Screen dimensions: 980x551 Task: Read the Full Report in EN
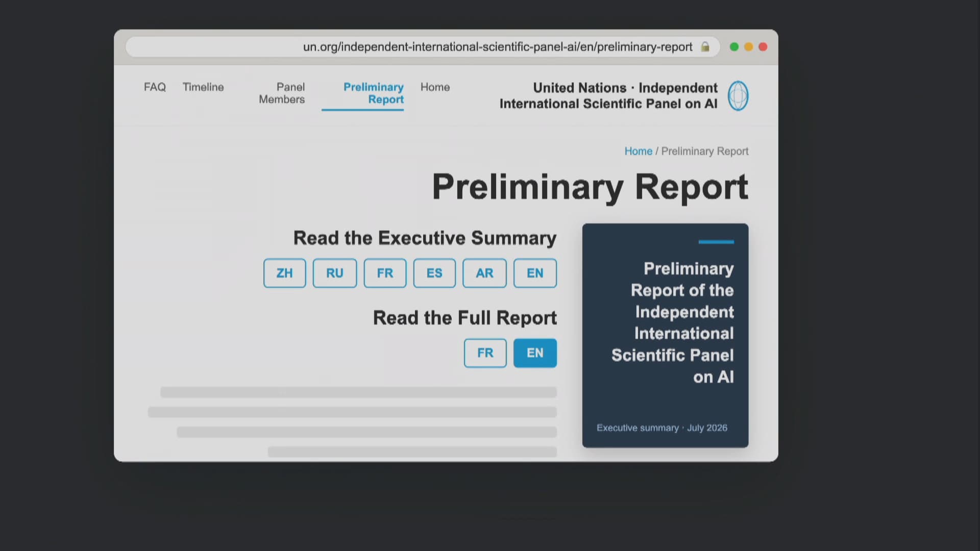535,353
